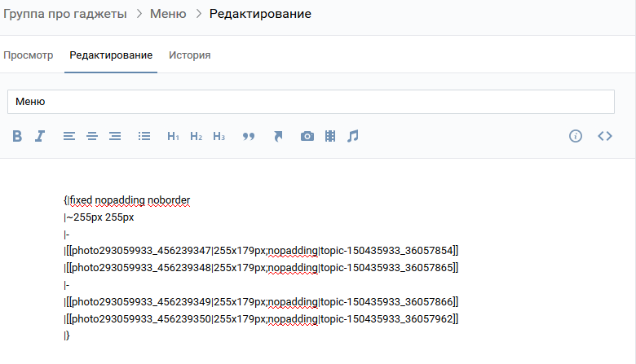The width and height of the screenshot is (636, 364).
Task: Apply H2 heading style
Action: click(x=196, y=136)
